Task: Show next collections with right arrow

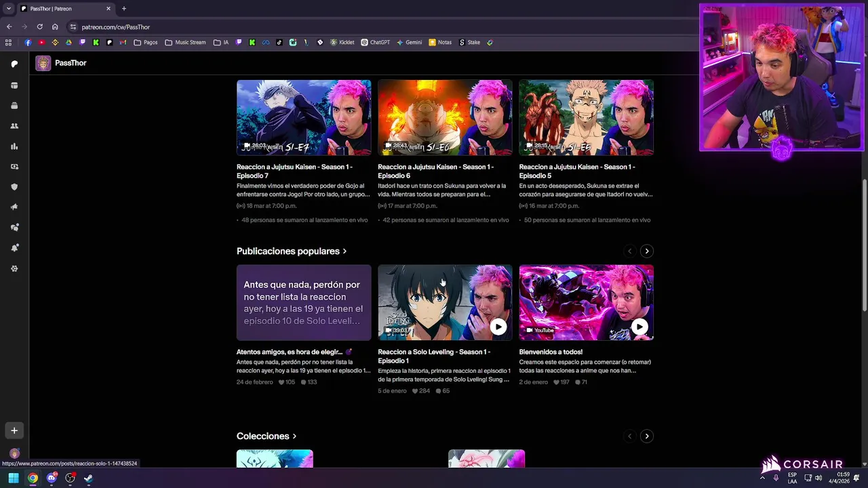Action: 647,436
